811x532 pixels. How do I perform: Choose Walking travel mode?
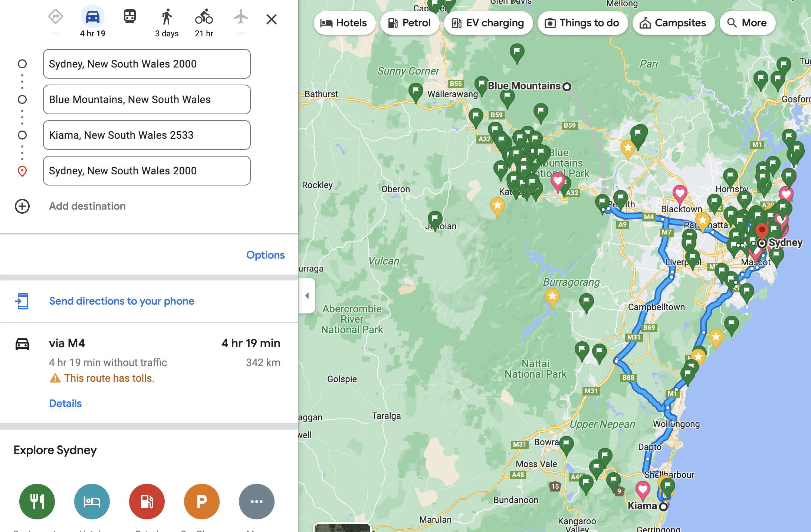[x=167, y=17]
